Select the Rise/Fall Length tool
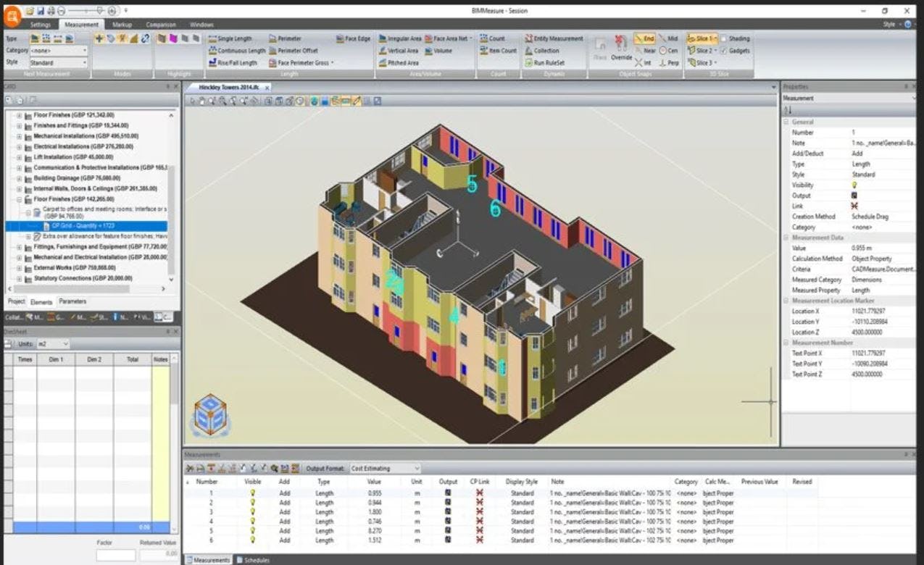The image size is (924, 565). pyautogui.click(x=236, y=63)
